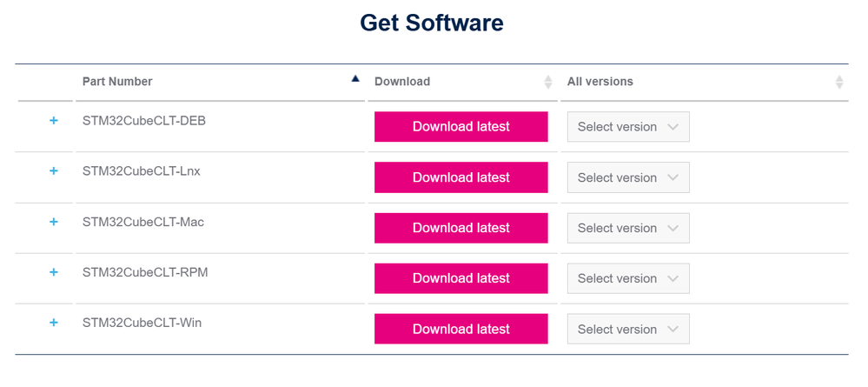Download latest STM32CubeCLT-Win package

pos(461,329)
